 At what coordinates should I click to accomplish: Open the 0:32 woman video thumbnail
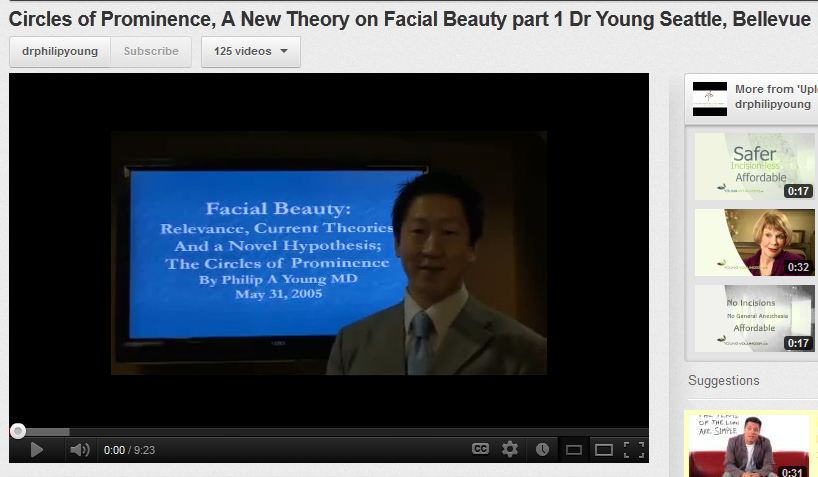coord(754,242)
